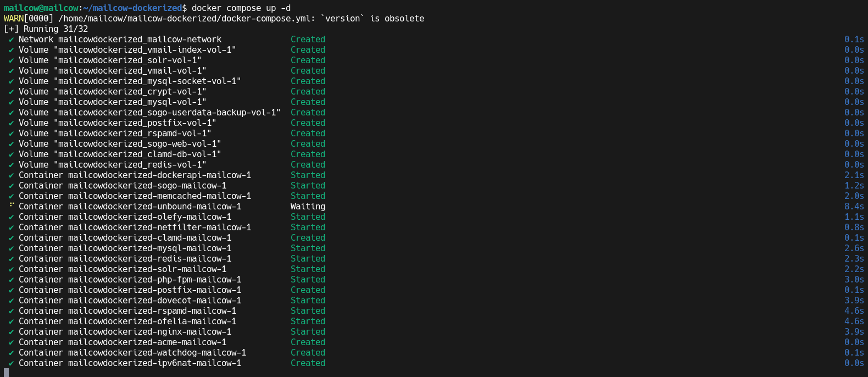Click the checkmark next to redis-vol-1 volume
Viewport: 868px width, 377px height.
click(12, 165)
